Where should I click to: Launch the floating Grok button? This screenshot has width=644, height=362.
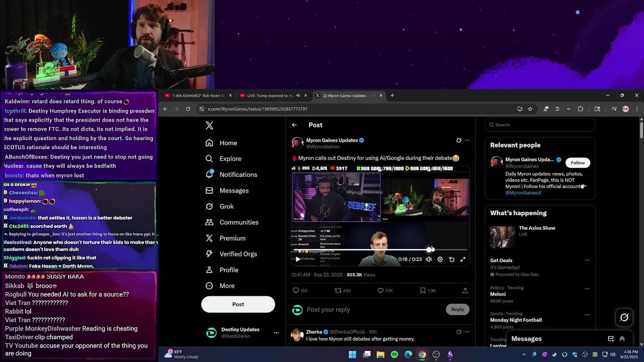624,317
